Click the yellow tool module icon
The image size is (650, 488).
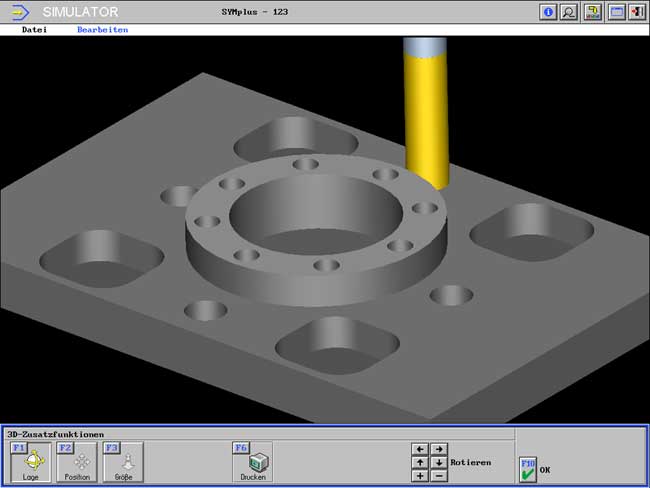(593, 12)
